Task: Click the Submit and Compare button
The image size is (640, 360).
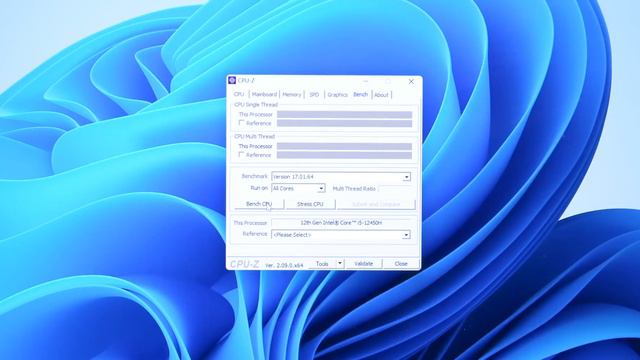Action: 376,204
